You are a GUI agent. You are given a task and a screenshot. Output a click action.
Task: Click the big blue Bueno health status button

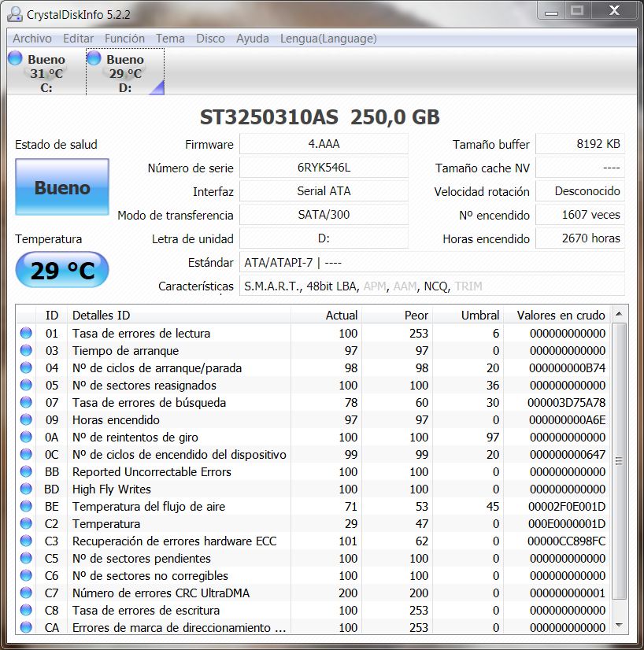(62, 187)
